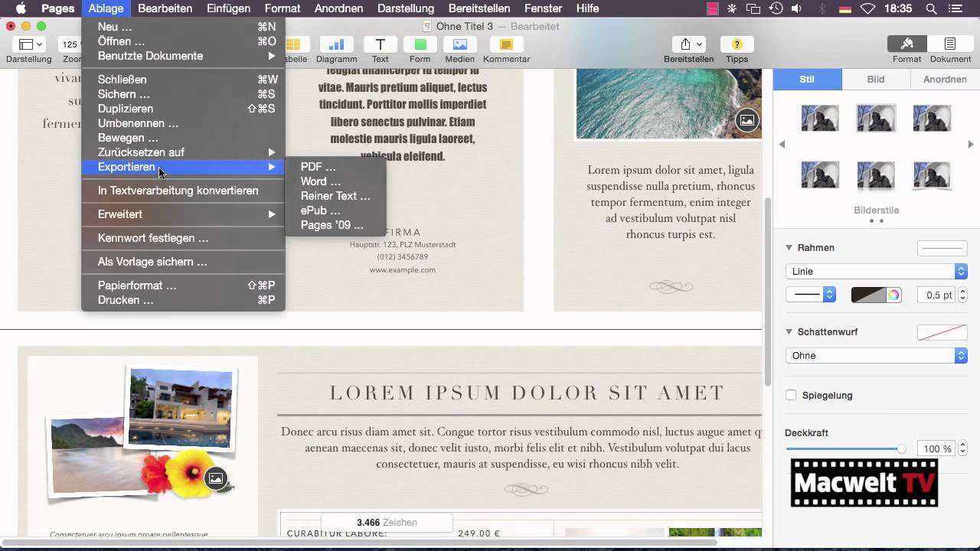This screenshot has width=980, height=551.
Task: Click the Tipps question mark icon
Action: tap(737, 44)
